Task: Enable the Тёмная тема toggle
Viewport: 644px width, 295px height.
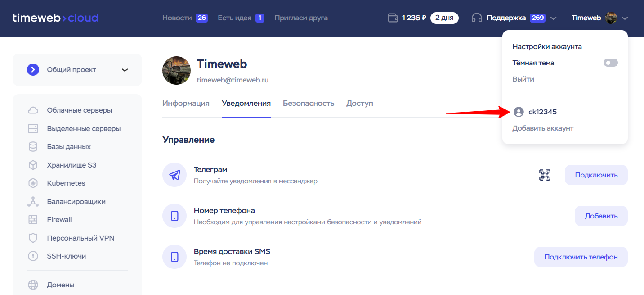Action: pyautogui.click(x=610, y=63)
